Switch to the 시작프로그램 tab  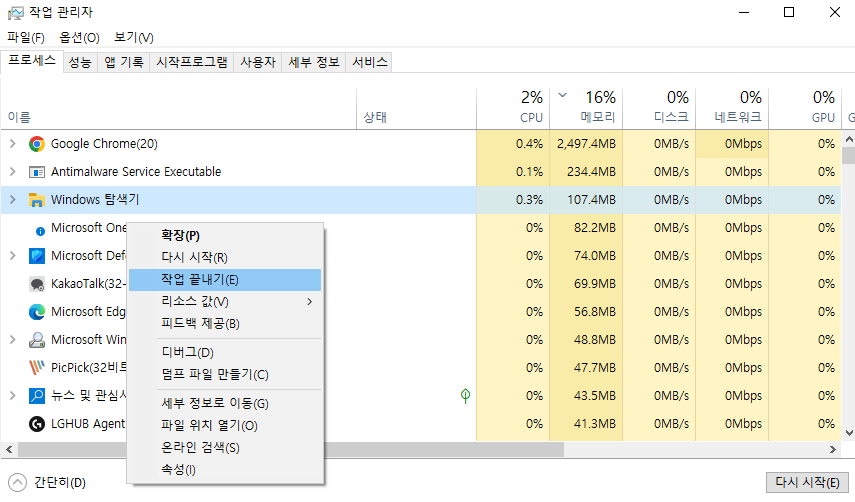(192, 63)
